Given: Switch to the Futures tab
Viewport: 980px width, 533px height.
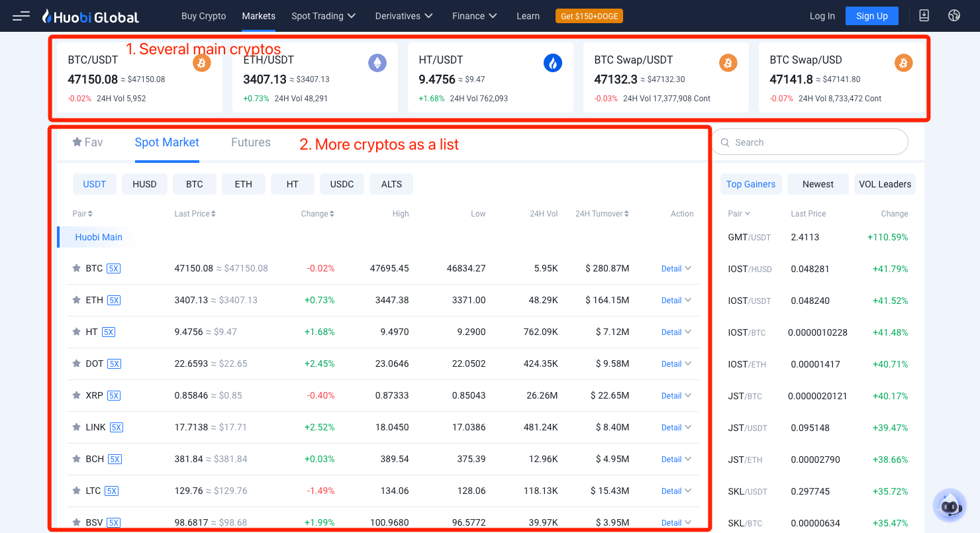Looking at the screenshot, I should (x=250, y=142).
